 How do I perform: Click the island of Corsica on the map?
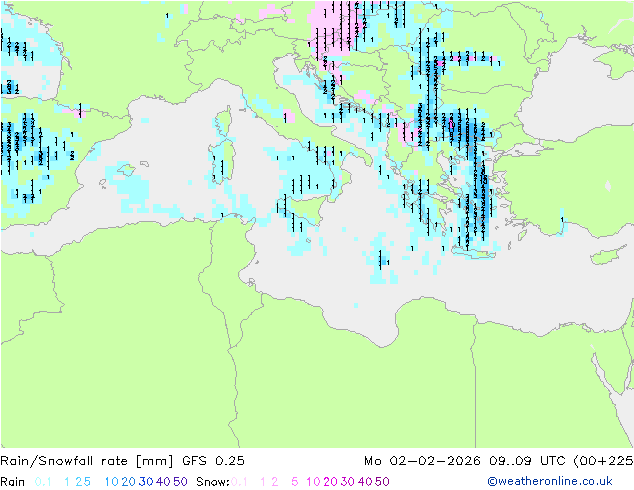tap(224, 120)
